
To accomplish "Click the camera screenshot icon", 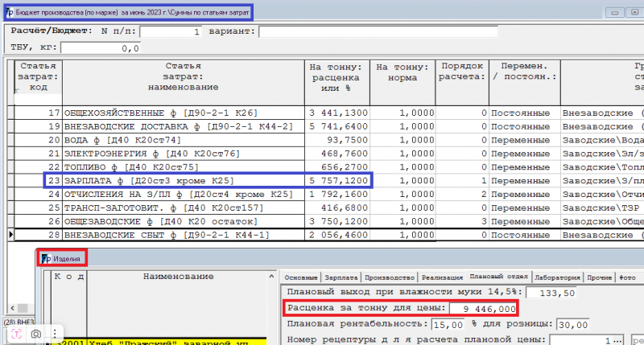I will coord(36,333).
